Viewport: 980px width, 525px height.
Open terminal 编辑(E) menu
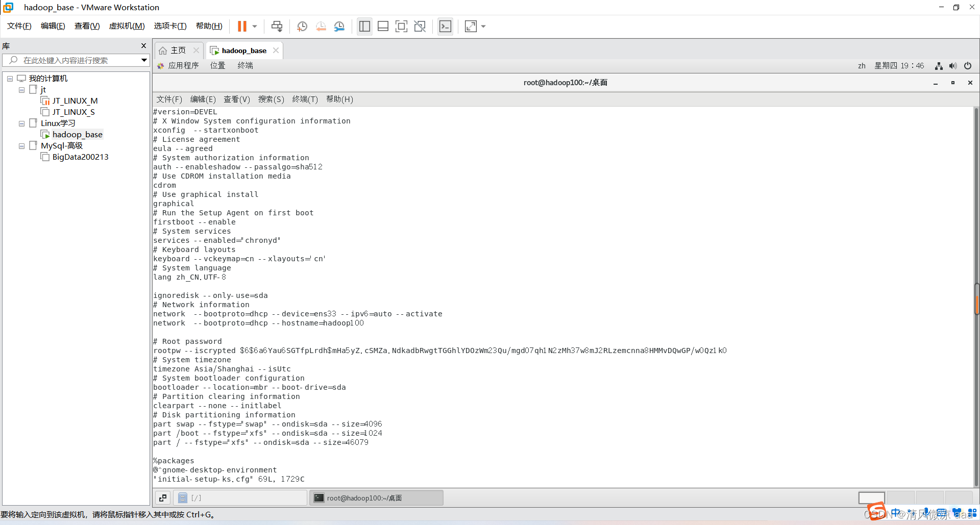point(203,99)
